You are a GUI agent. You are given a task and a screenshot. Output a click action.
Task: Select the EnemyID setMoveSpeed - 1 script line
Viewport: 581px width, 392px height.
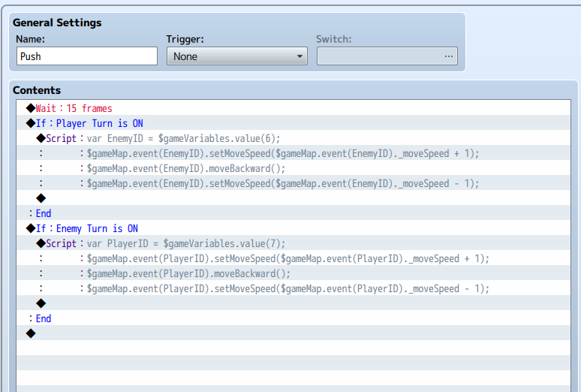click(x=294, y=183)
